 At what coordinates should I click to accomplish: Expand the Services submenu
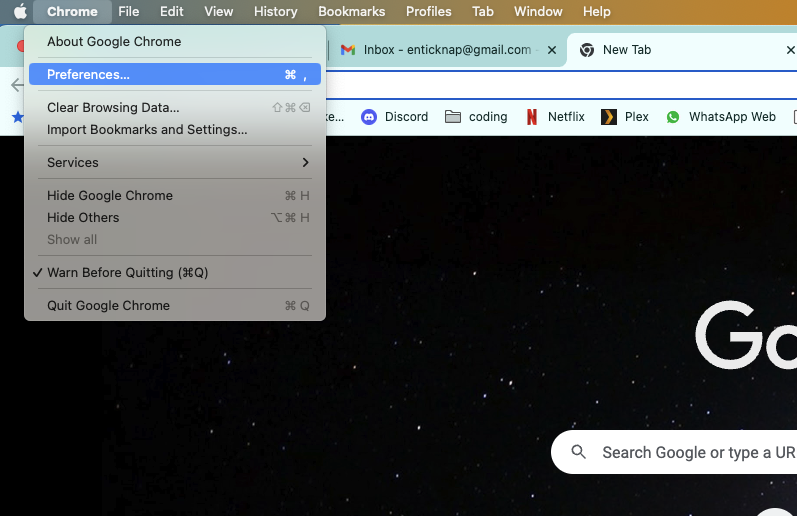[x=175, y=162]
